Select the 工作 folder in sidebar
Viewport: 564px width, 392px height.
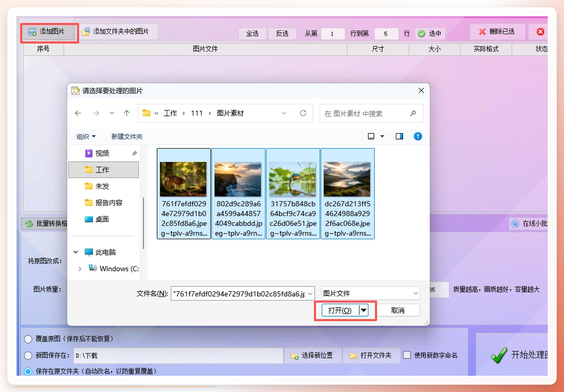[x=104, y=169]
